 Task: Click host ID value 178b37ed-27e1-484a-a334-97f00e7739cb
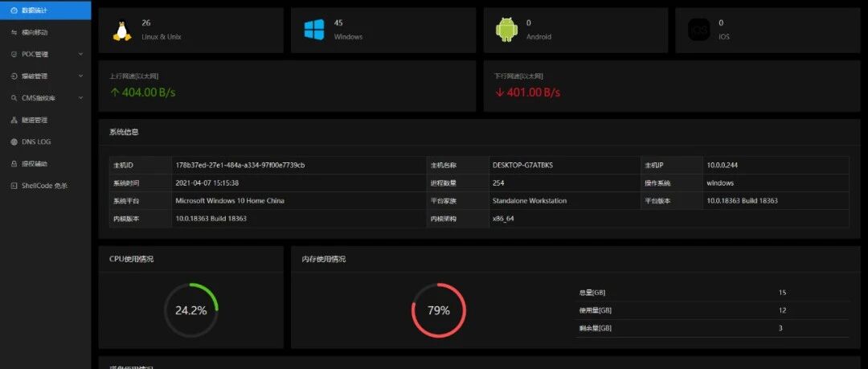tap(240, 165)
